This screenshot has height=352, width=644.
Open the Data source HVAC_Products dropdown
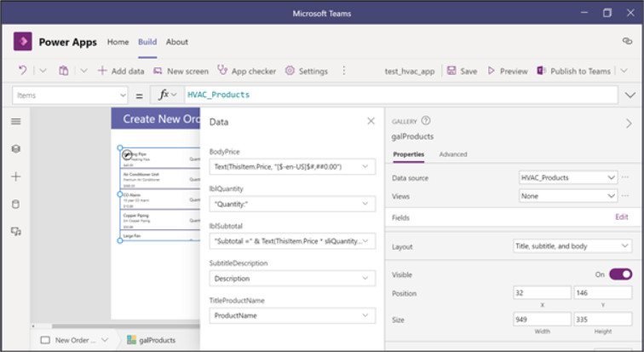[568, 178]
